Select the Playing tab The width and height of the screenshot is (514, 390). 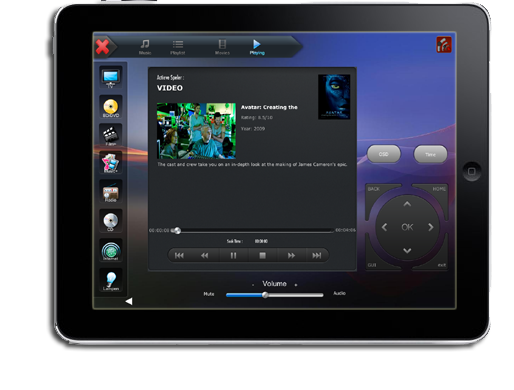(x=257, y=47)
